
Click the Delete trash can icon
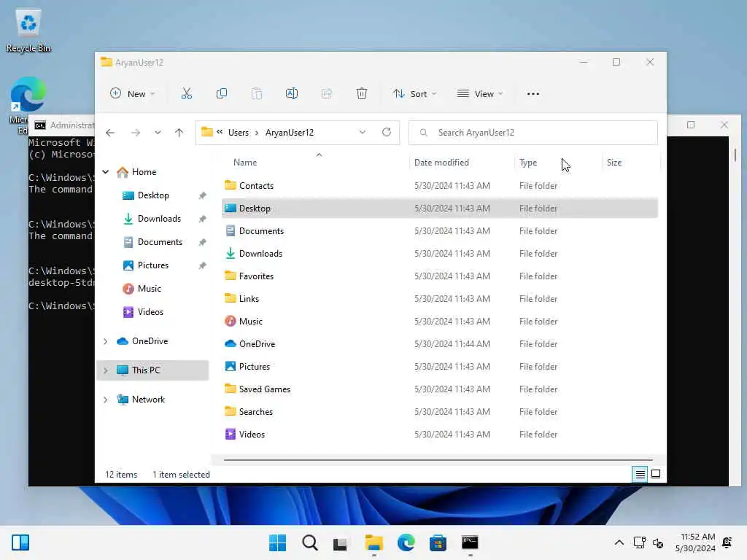pyautogui.click(x=362, y=94)
